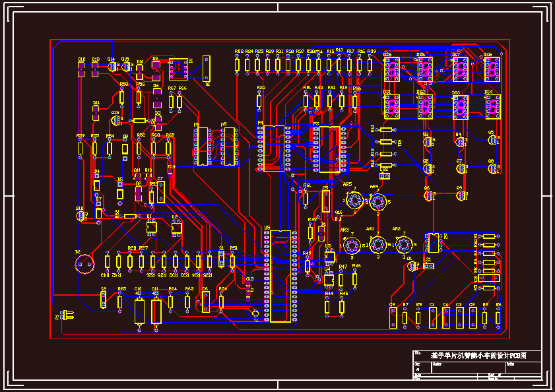Screen dimensions: 555x392
Task: Select the S1 switch footprint
Action: (222, 259)
